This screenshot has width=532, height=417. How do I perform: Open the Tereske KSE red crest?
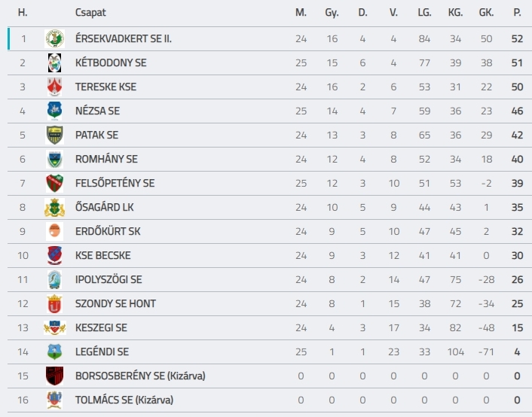54,87
